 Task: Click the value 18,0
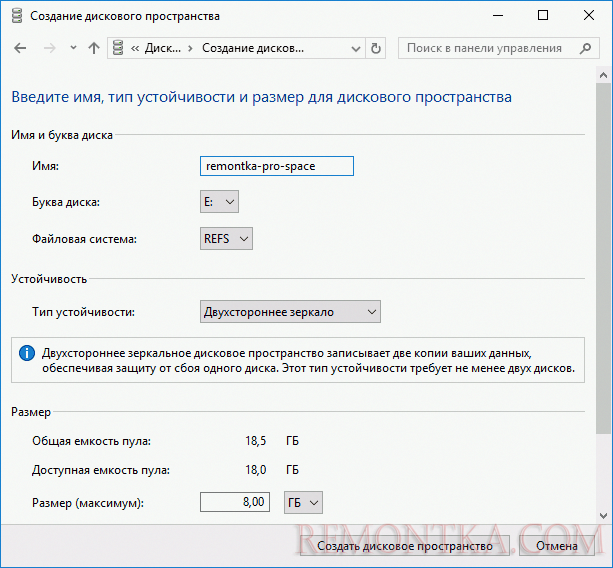[x=256, y=469]
